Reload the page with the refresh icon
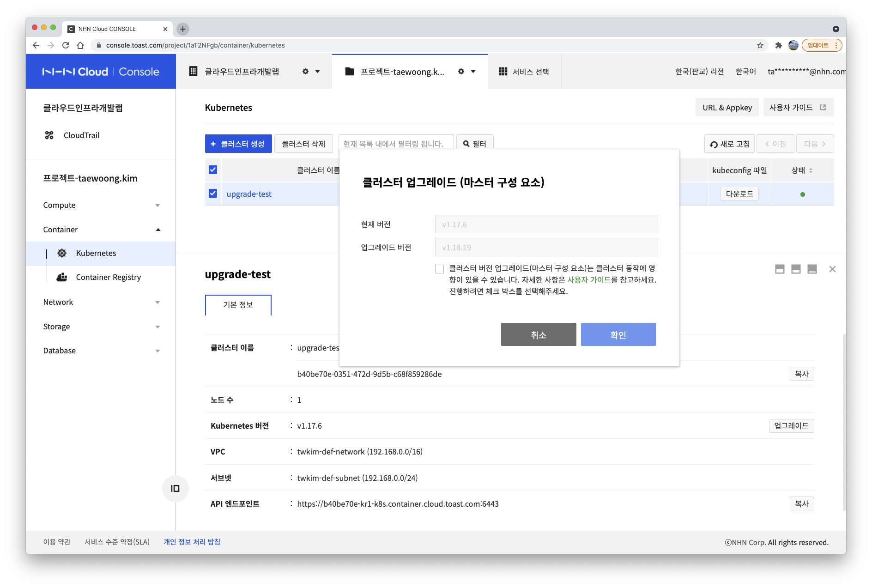 pyautogui.click(x=66, y=45)
